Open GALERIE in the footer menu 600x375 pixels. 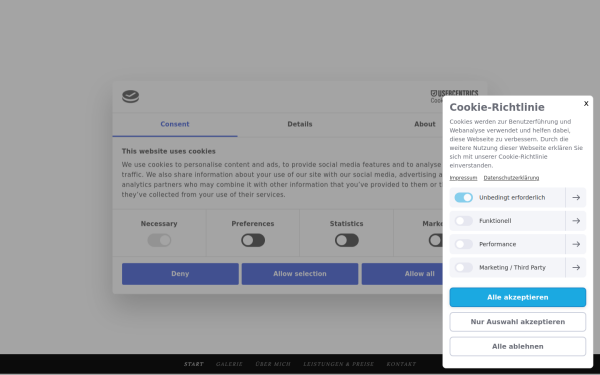(229, 364)
